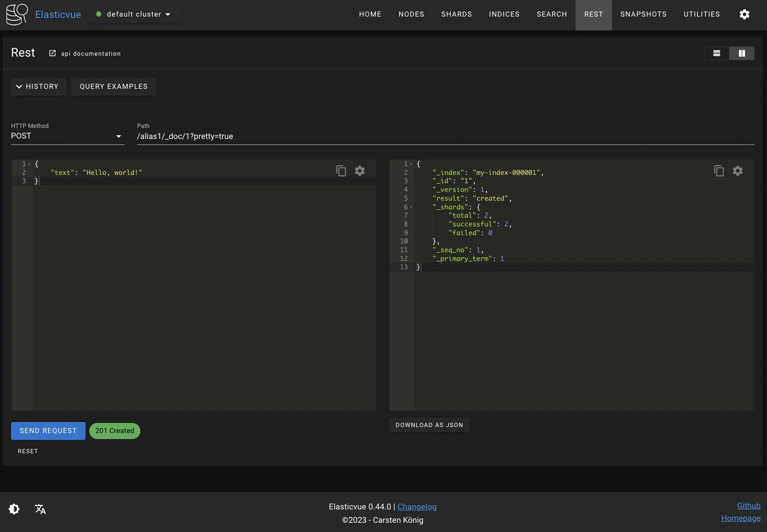The height and width of the screenshot is (532, 767).
Task: Copy the response JSON content
Action: coord(719,171)
